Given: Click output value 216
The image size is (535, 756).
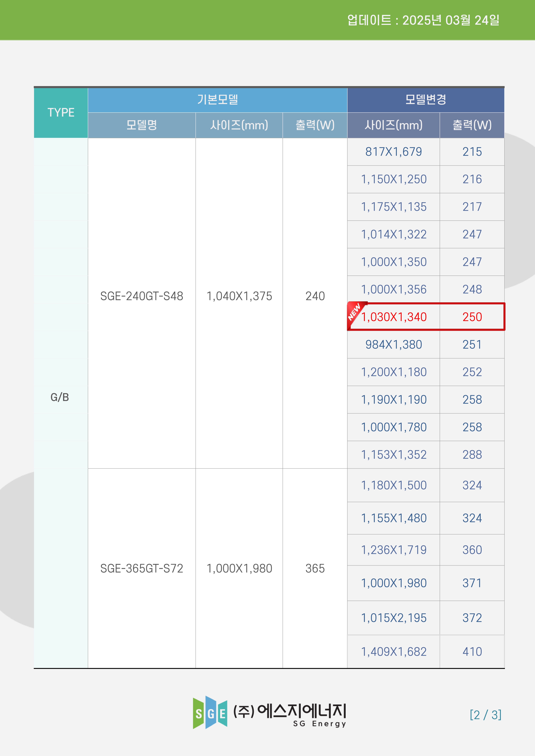Looking at the screenshot, I should 472,179.
